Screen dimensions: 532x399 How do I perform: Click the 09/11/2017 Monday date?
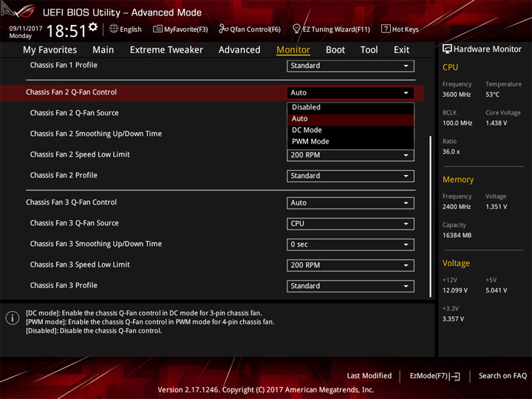[x=25, y=32]
